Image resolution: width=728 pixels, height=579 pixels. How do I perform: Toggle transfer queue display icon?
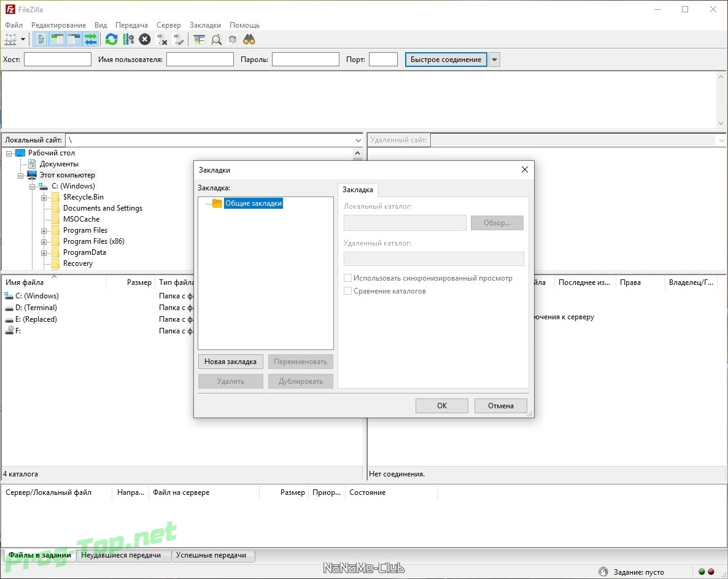91,40
